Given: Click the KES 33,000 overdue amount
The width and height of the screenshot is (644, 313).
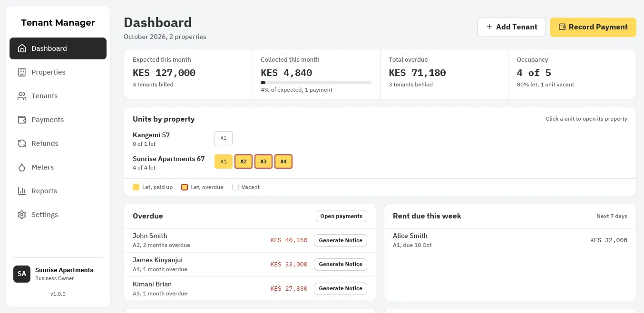Looking at the screenshot, I should point(289,264).
